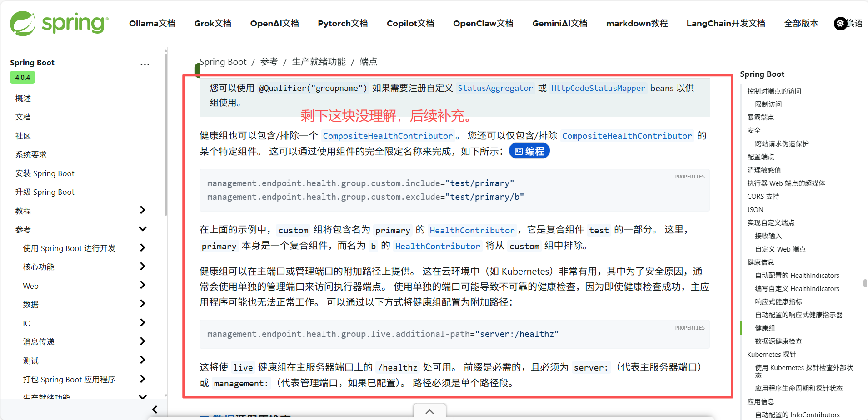Image resolution: width=868 pixels, height=420 pixels.
Task: Jump to 数据源健康检查 in the outline
Action: (778, 341)
